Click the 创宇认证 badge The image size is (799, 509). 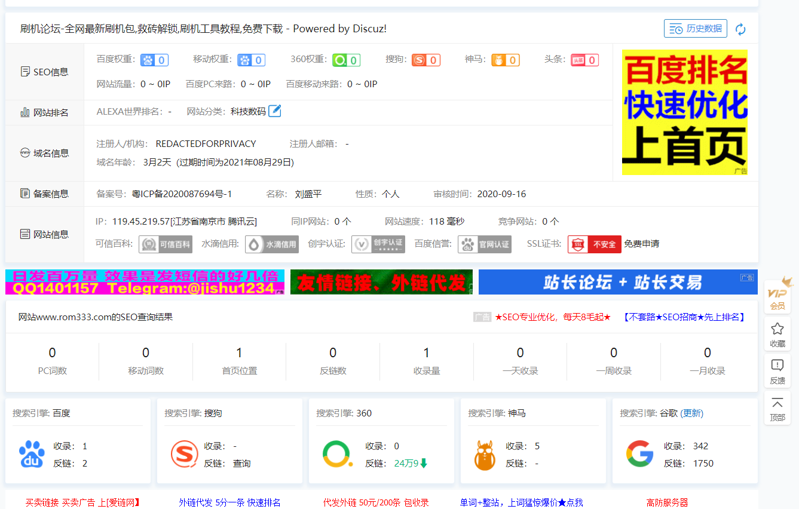378,244
